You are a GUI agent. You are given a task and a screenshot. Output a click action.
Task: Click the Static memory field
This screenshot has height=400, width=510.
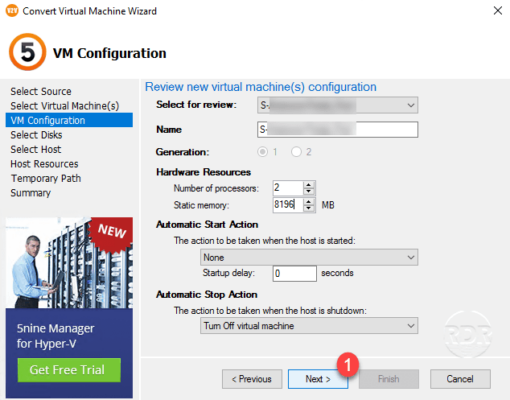[288, 204]
